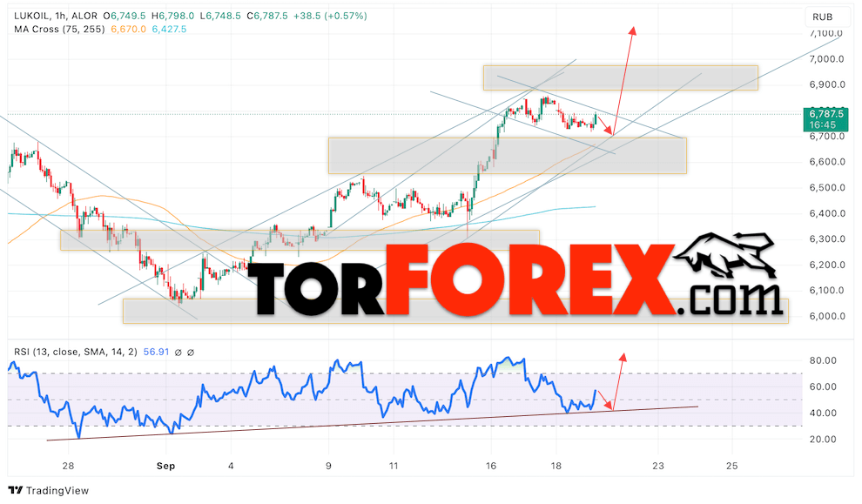
Task: Click the date label 28 on time axis
Action: click(x=68, y=466)
